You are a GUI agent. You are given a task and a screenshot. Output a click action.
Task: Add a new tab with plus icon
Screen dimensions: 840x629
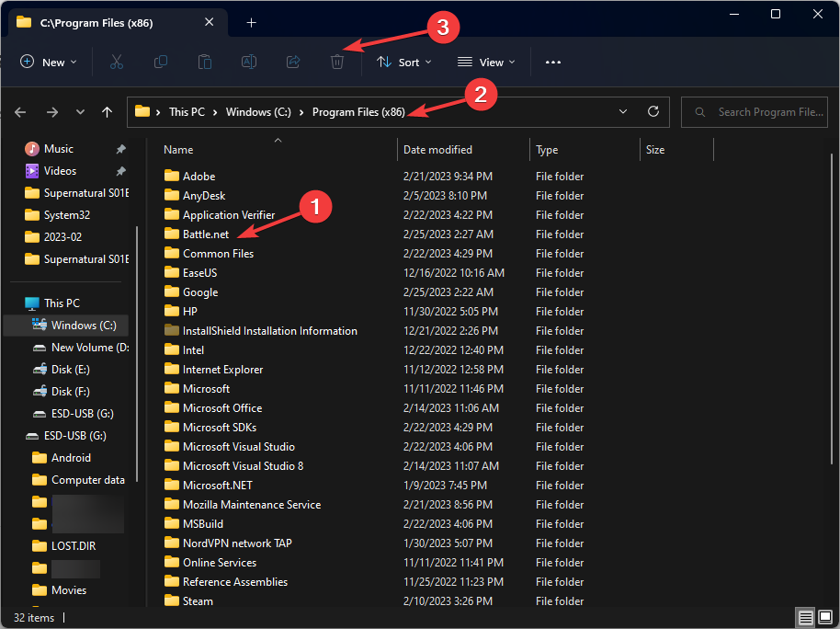[251, 22]
